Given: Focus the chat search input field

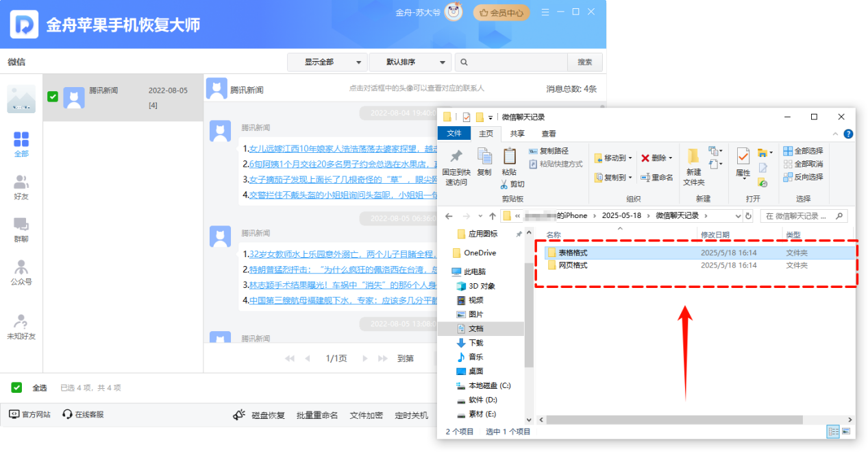Looking at the screenshot, I should coord(511,62).
